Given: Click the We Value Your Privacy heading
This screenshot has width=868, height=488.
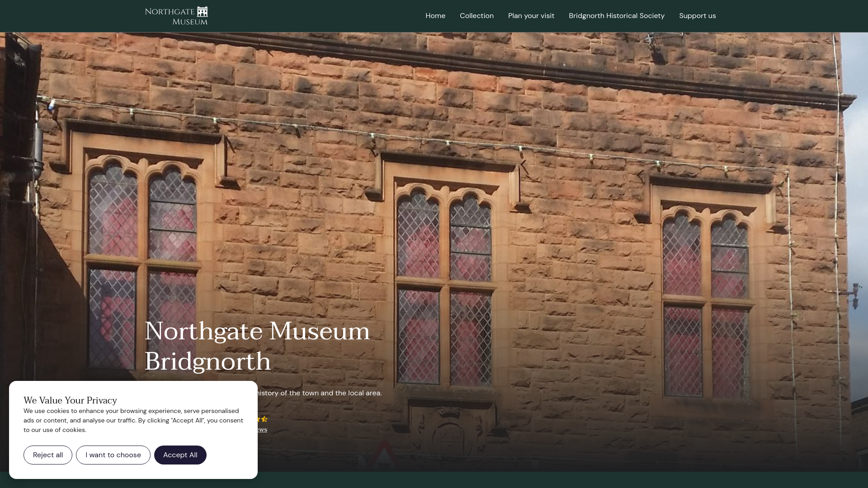Looking at the screenshot, I should coord(70,400).
